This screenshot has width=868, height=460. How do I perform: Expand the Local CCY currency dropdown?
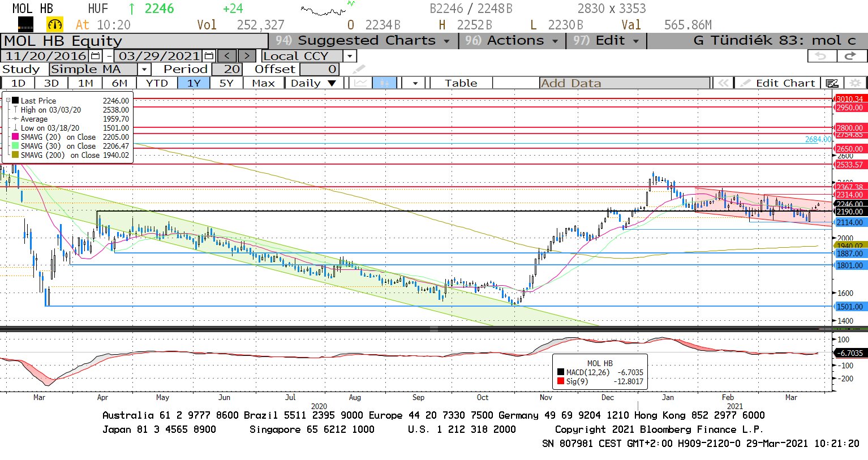click(350, 56)
